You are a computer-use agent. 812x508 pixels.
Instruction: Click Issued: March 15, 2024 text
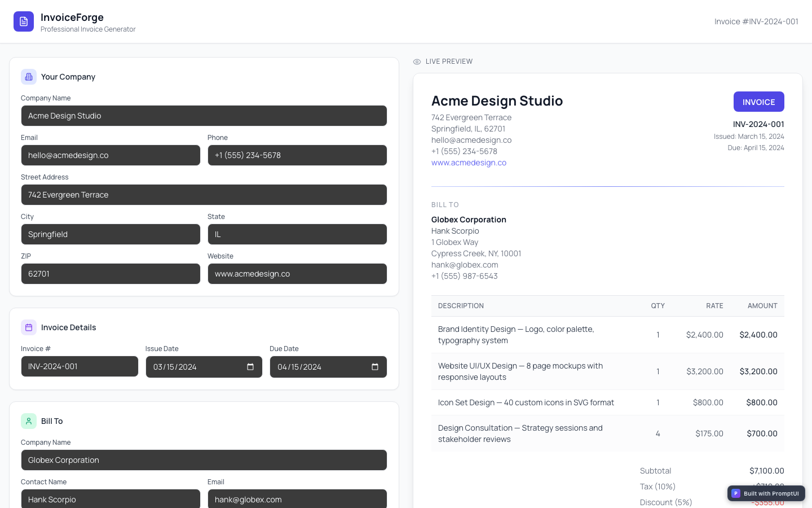(x=749, y=137)
